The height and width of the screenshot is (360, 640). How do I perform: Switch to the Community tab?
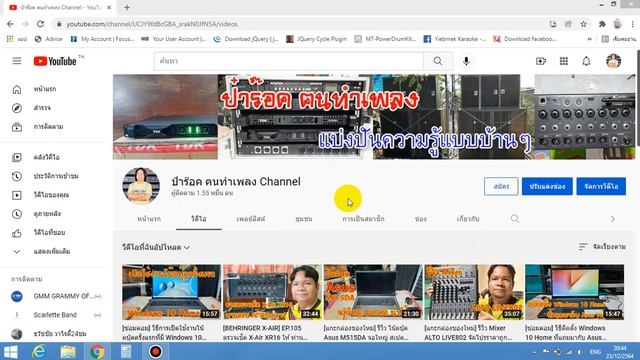pos(304,219)
